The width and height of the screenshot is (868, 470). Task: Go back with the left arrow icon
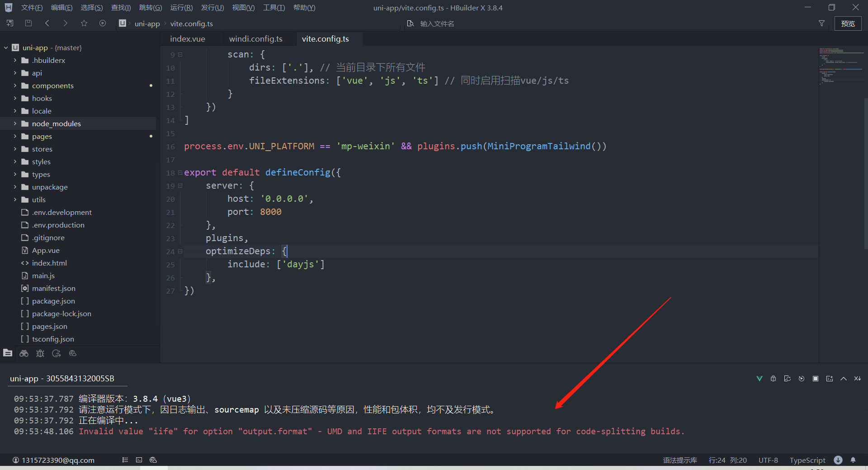point(47,23)
